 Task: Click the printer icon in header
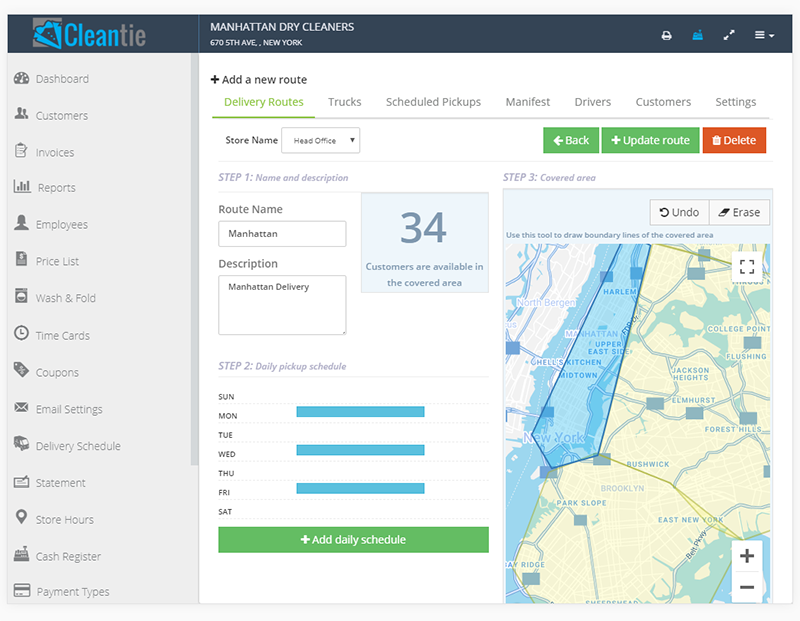click(x=667, y=35)
